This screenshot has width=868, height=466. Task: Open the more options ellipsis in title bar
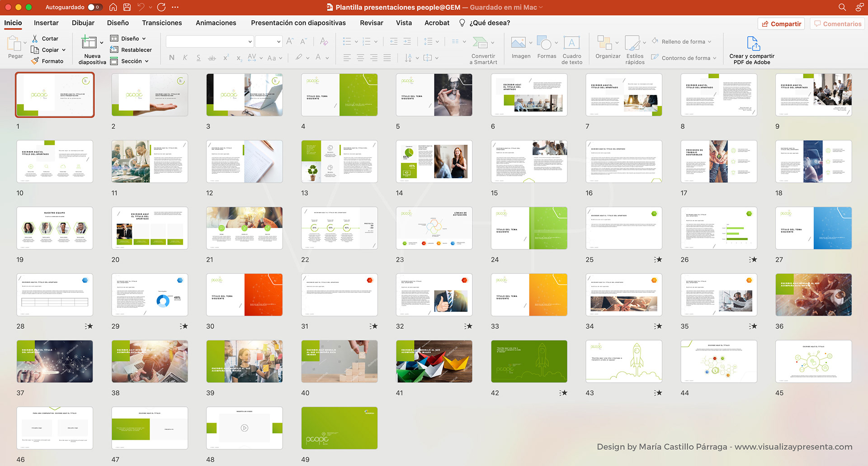175,7
